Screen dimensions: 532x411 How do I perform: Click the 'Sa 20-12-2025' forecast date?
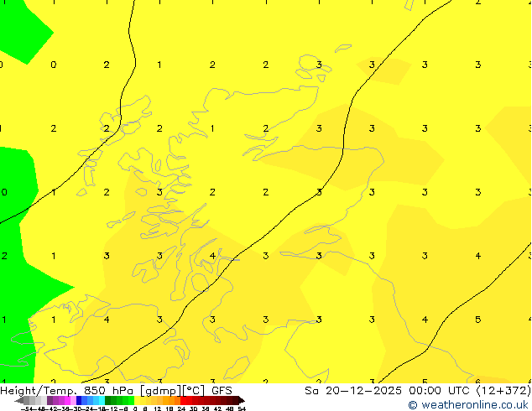353,391
